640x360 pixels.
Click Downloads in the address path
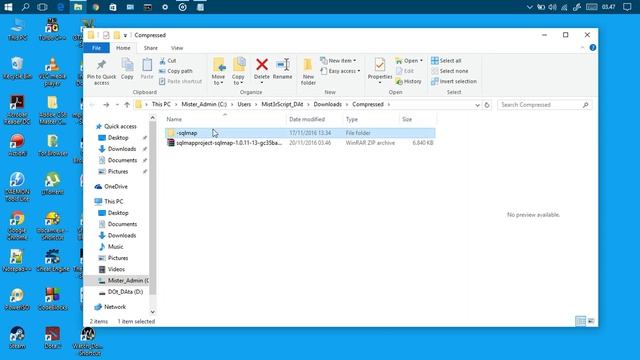pyautogui.click(x=327, y=104)
